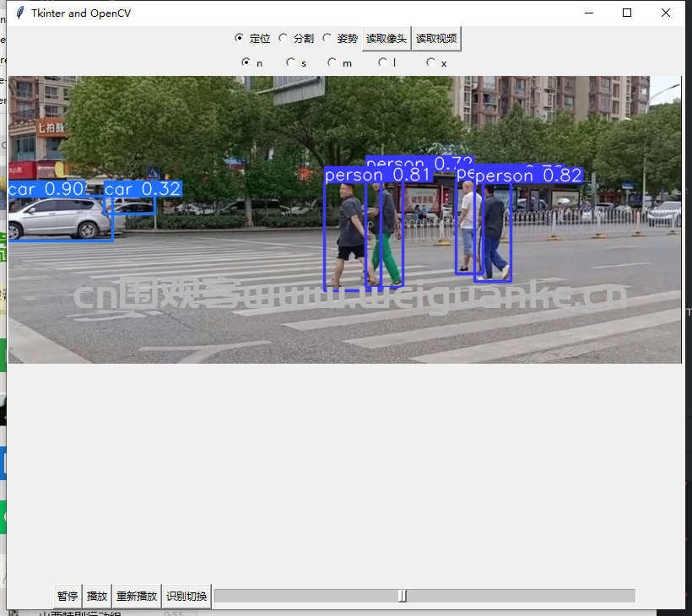Viewport: 692px width, 616px height.
Task: Toggle detection with 识别切换 button
Action: 187,596
